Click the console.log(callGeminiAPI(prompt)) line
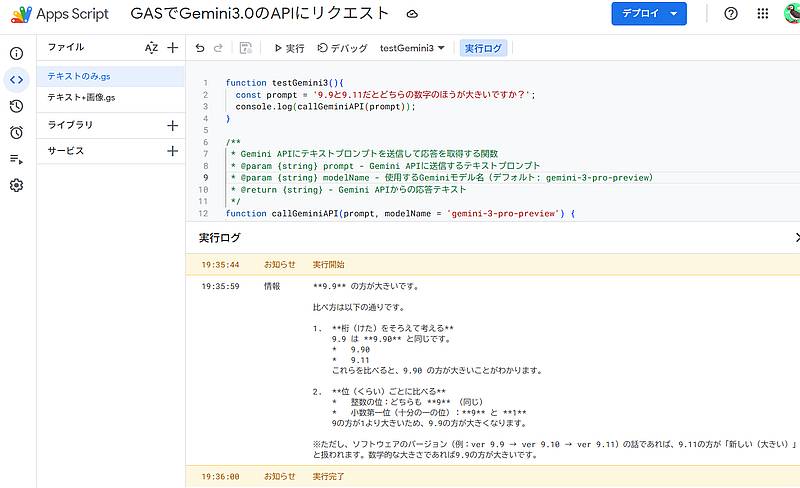 [326, 107]
